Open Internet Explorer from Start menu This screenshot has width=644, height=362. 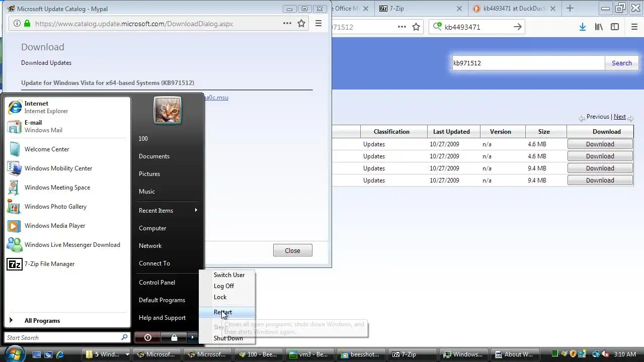tap(67, 107)
